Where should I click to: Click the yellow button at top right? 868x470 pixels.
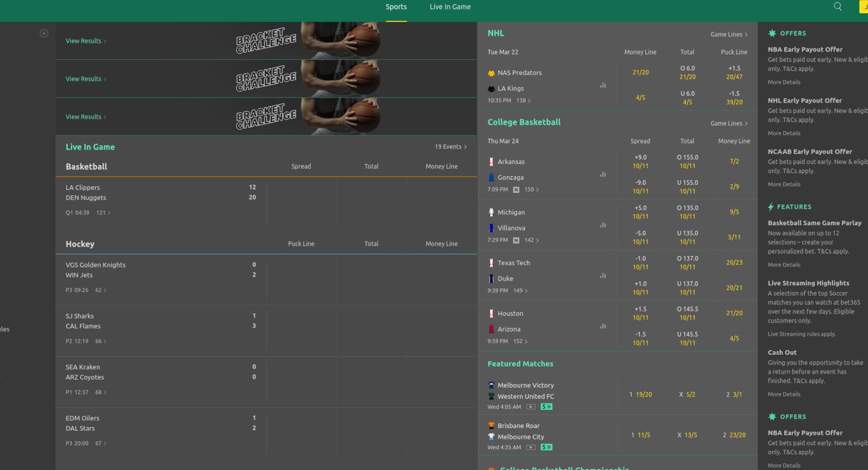coord(863,7)
